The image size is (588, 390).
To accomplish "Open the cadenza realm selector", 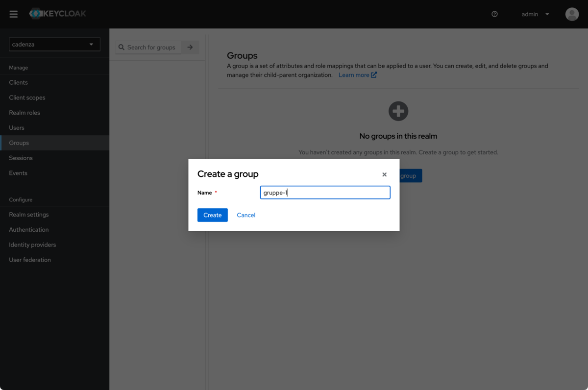I will pos(54,44).
